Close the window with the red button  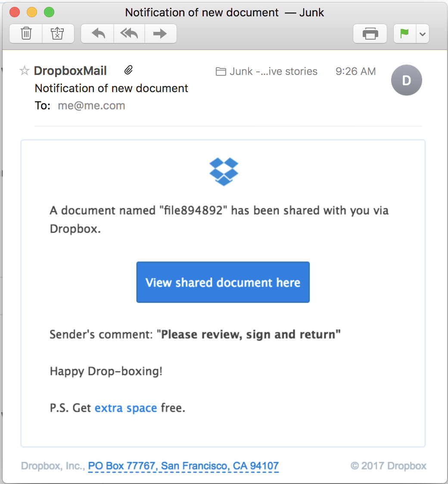tap(15, 12)
